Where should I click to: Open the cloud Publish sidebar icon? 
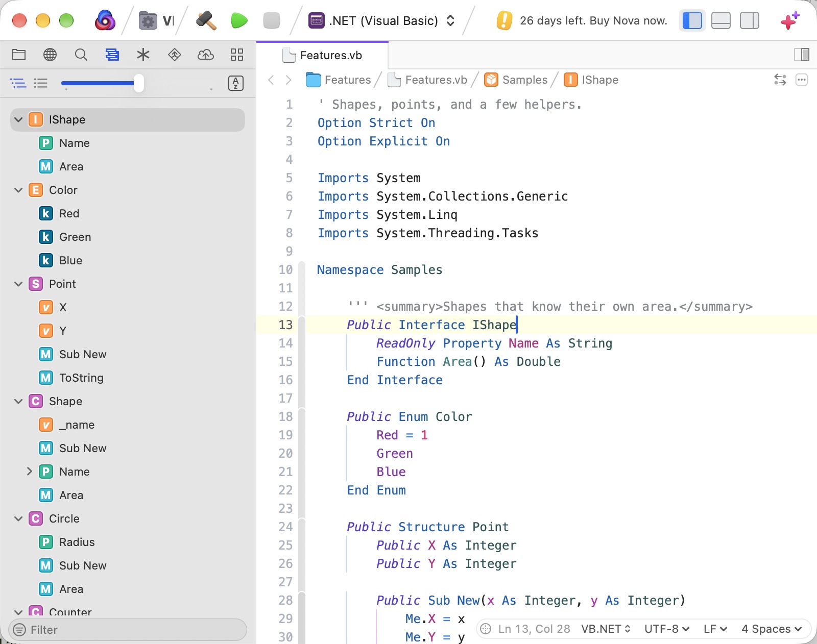point(206,55)
